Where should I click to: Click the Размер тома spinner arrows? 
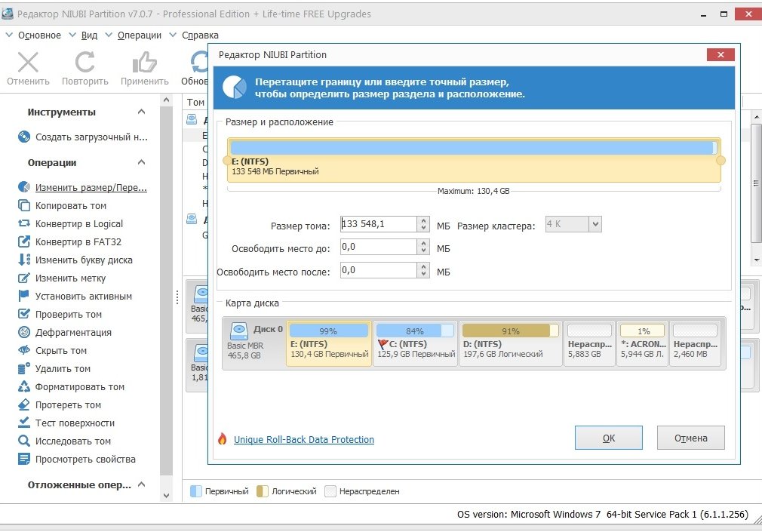(x=424, y=223)
